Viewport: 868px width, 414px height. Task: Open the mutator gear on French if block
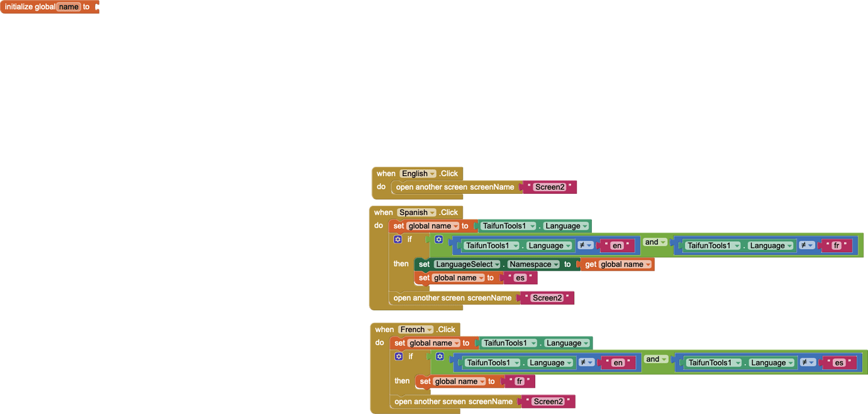pos(398,356)
